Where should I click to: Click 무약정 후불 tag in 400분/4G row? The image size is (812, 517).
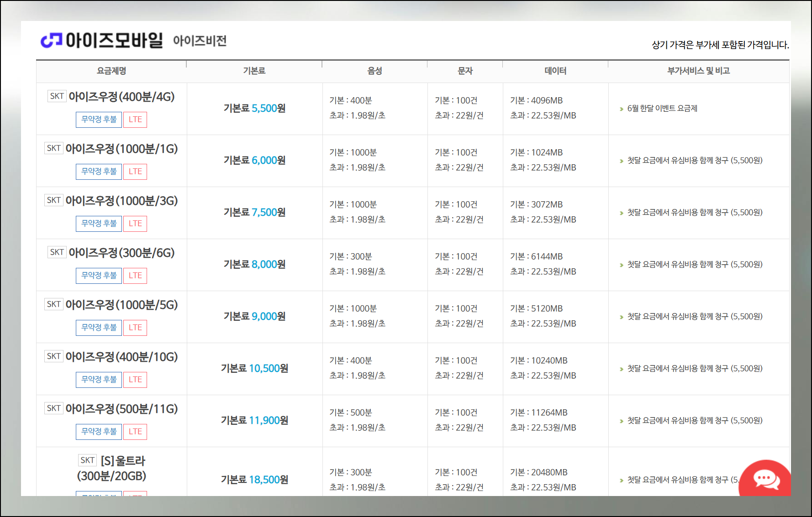tap(99, 120)
